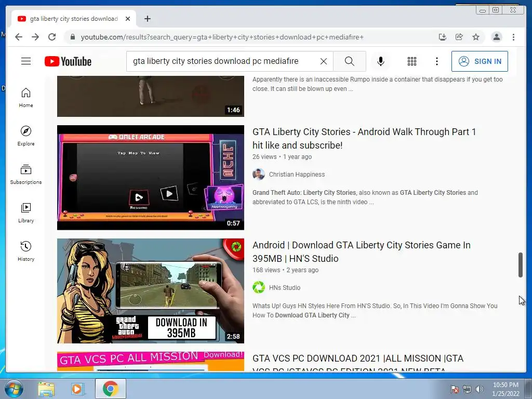Screen dimensions: 532x399
Task: Click the install app icon in address bar
Action: (443, 37)
